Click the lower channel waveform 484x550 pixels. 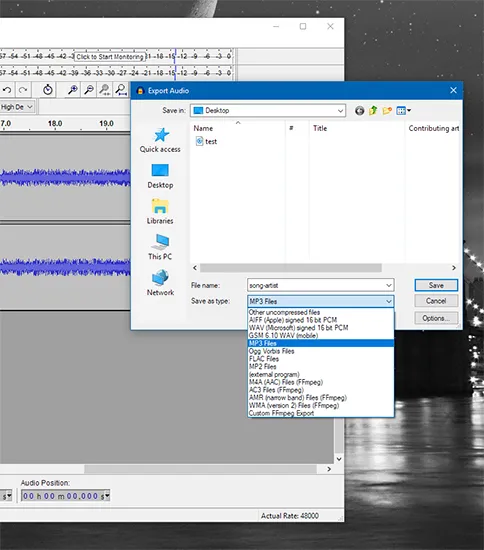[65, 267]
